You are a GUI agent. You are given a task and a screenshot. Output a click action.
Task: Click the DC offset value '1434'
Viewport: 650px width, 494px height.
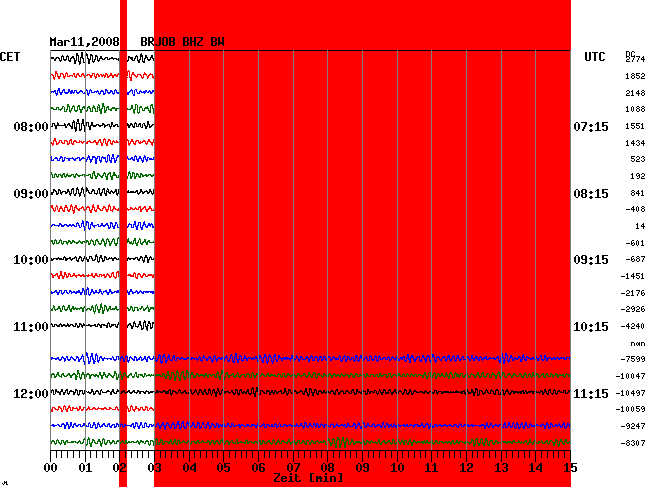[635, 143]
